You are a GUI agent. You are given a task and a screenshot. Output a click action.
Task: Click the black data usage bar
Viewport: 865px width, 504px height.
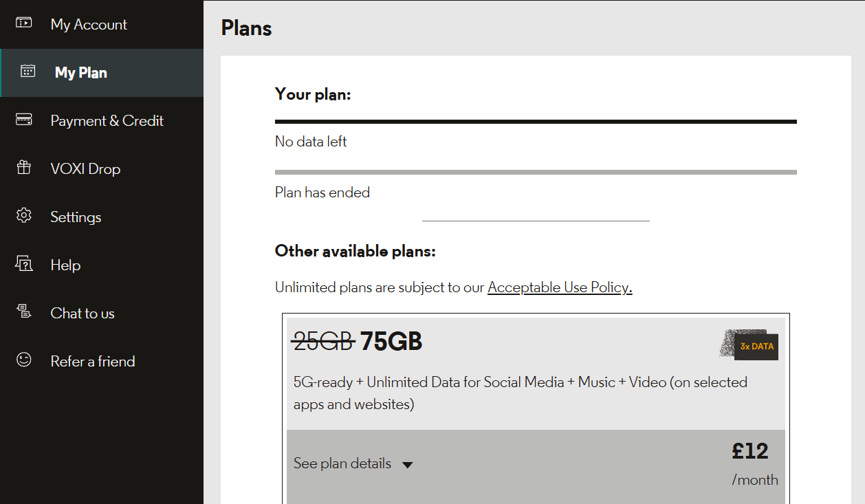pyautogui.click(x=535, y=122)
